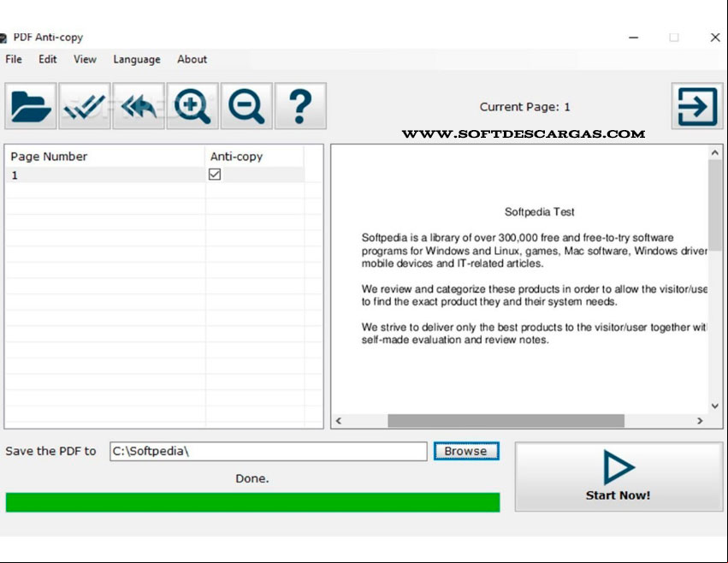728x563 pixels.
Task: Open the View menu
Action: click(85, 59)
